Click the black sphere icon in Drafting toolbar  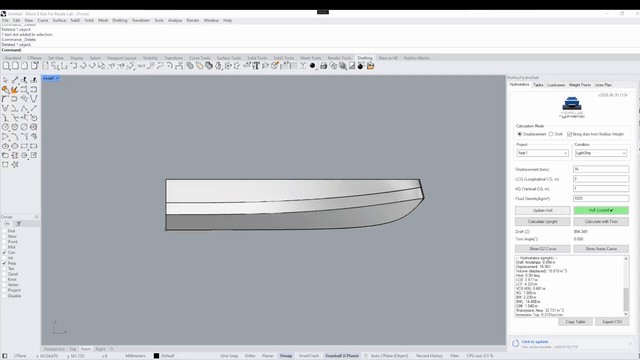pos(313,66)
